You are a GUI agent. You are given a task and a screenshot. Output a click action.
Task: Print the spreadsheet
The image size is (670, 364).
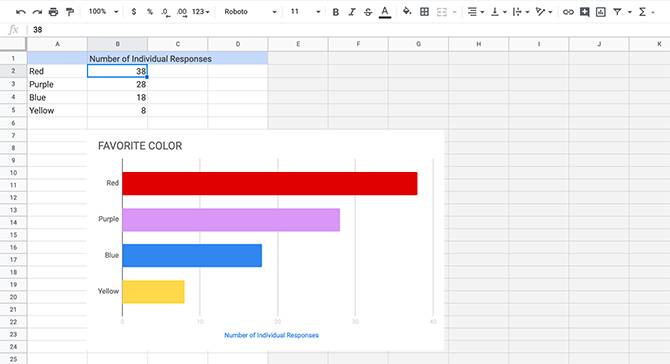coord(53,12)
